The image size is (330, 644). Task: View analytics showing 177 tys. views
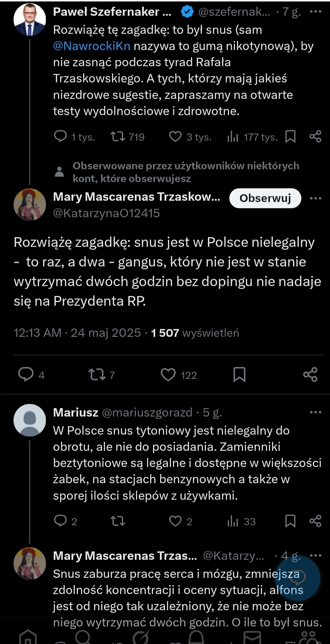[233, 137]
